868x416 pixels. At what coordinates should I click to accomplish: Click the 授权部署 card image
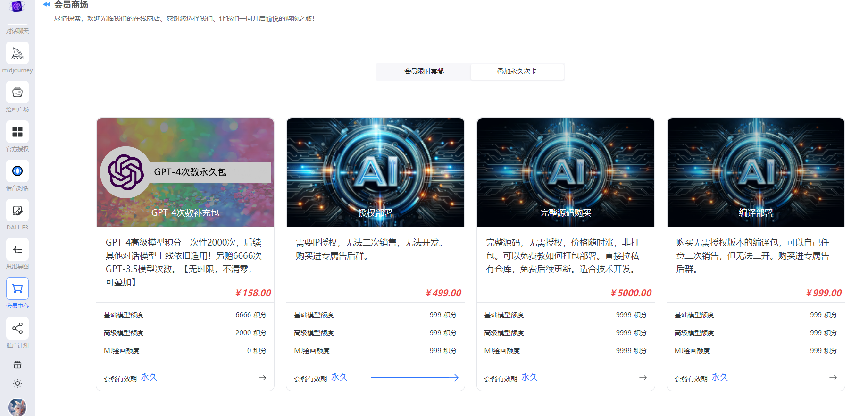pyautogui.click(x=376, y=172)
